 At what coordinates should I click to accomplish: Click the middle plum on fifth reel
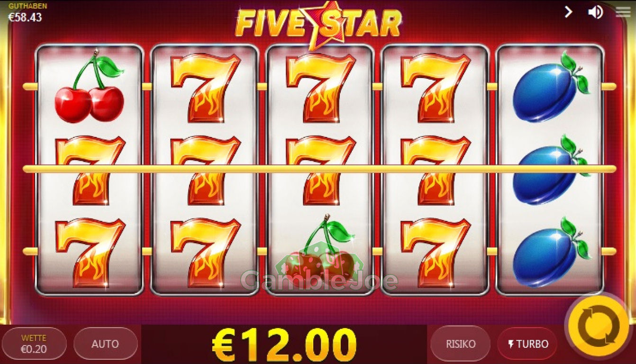click(551, 170)
